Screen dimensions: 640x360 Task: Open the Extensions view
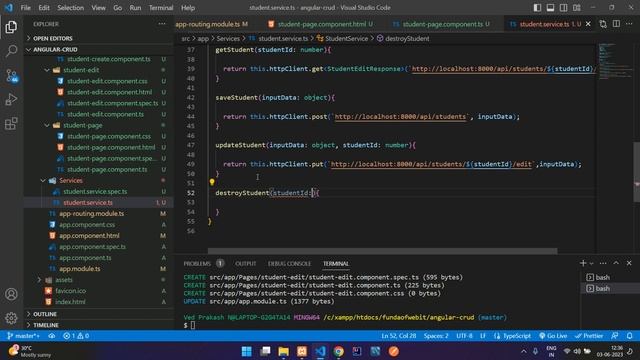(11, 123)
